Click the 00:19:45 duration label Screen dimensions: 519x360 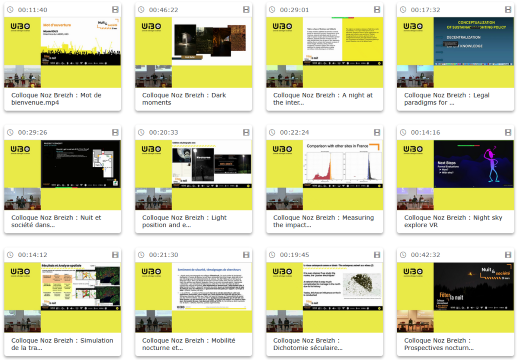tap(294, 255)
